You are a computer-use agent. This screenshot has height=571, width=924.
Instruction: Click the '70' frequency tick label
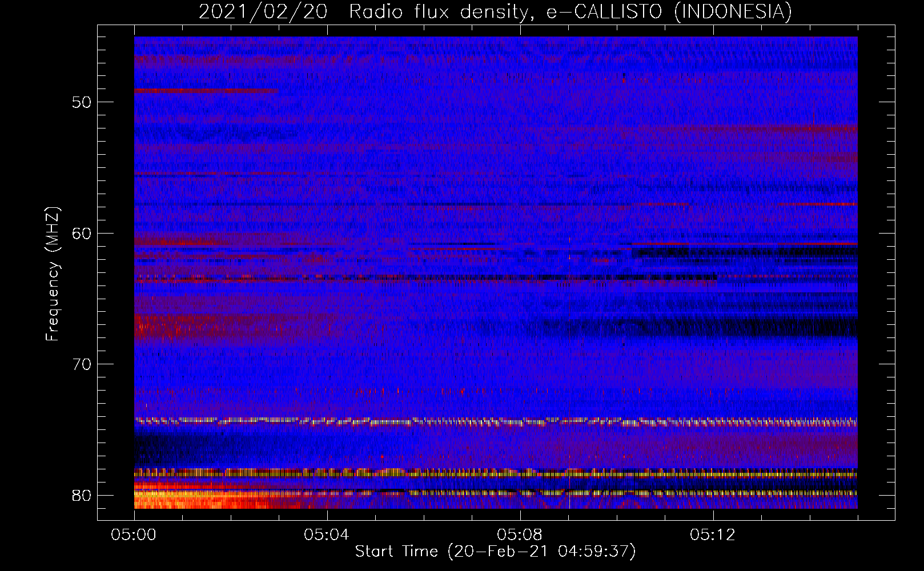tap(82, 364)
